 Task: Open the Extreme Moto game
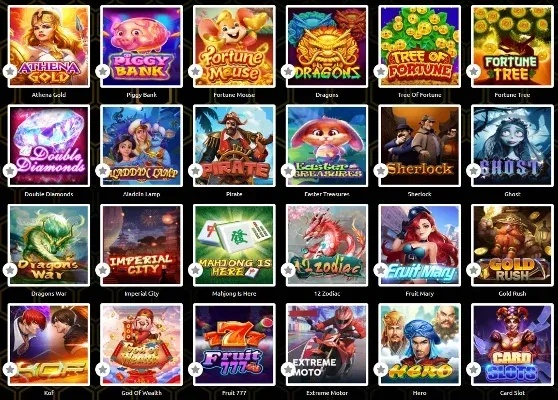click(x=327, y=344)
